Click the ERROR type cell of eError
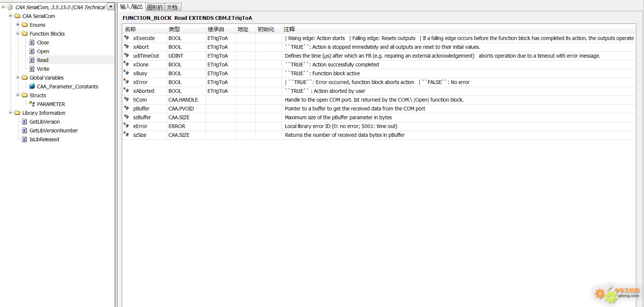644x307 pixels. (186, 126)
